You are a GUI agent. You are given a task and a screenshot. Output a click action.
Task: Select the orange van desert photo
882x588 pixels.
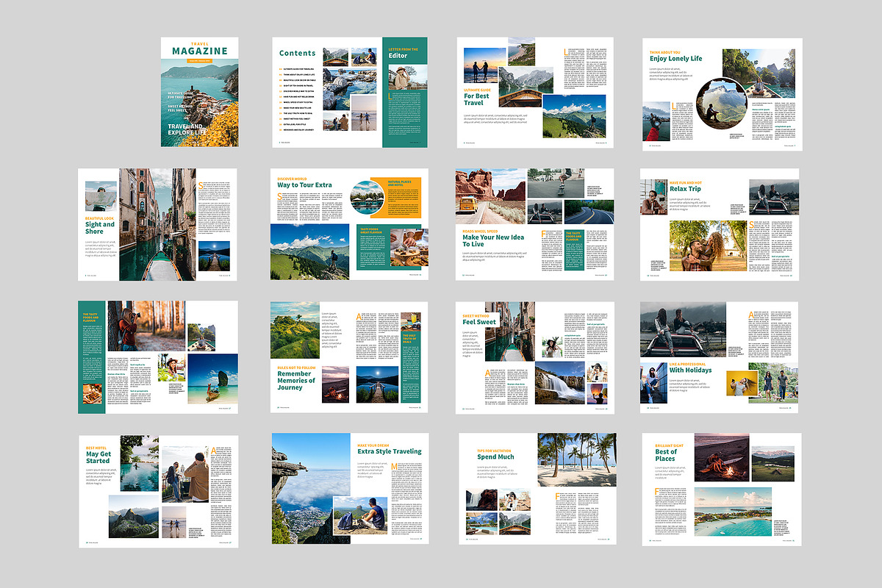[490, 196]
